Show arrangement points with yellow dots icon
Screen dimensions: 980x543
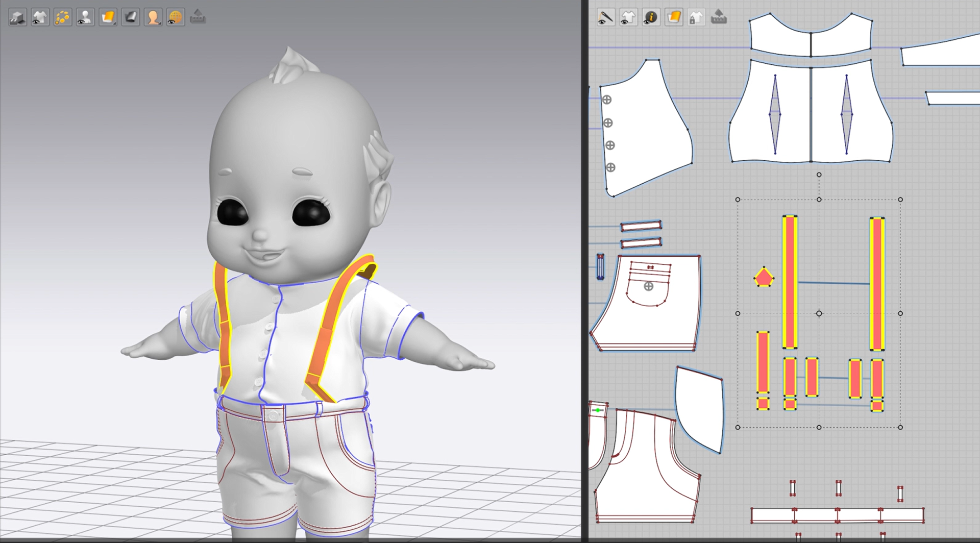click(x=62, y=17)
